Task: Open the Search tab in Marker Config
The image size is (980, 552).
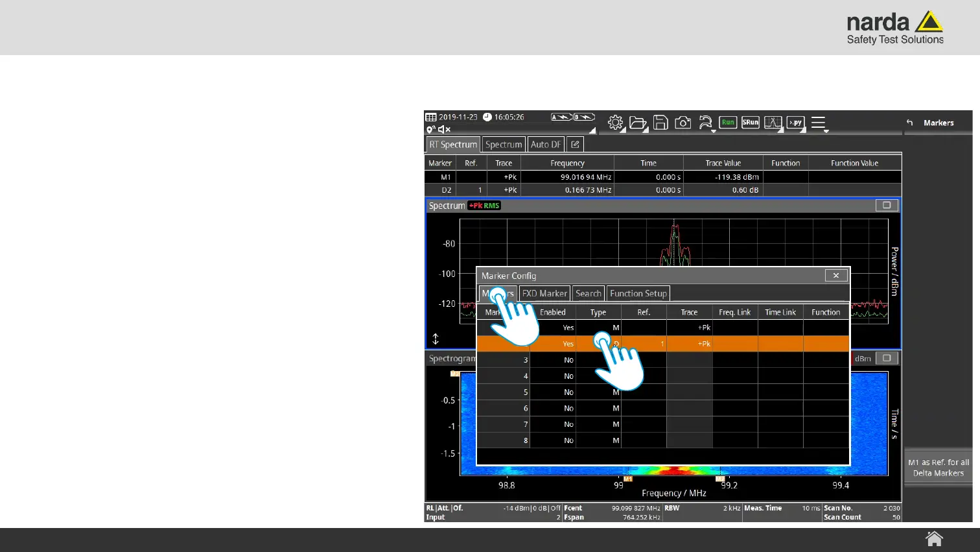Action: [589, 293]
